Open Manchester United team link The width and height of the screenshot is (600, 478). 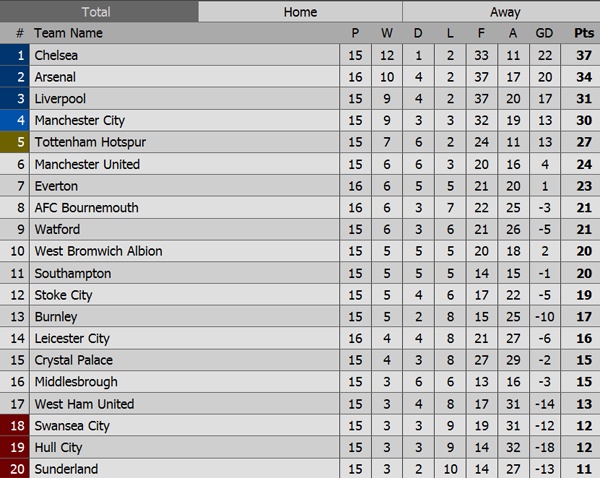(87, 164)
